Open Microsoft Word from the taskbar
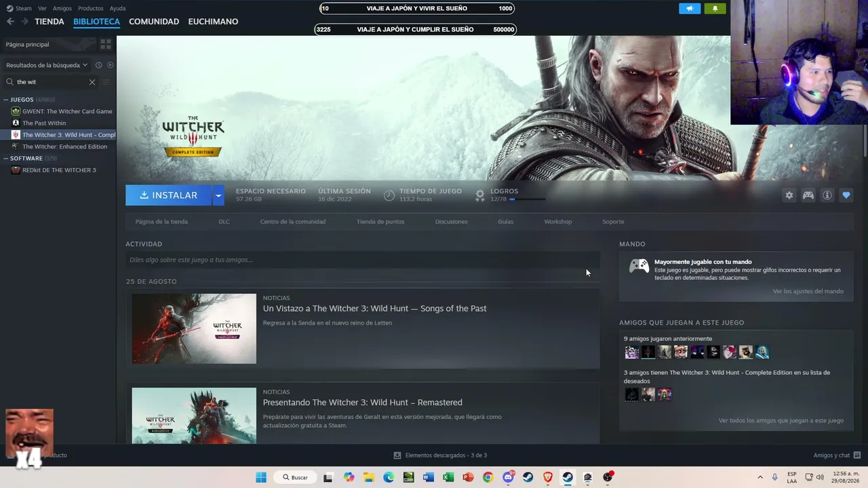The height and width of the screenshot is (488, 868). pyautogui.click(x=428, y=477)
